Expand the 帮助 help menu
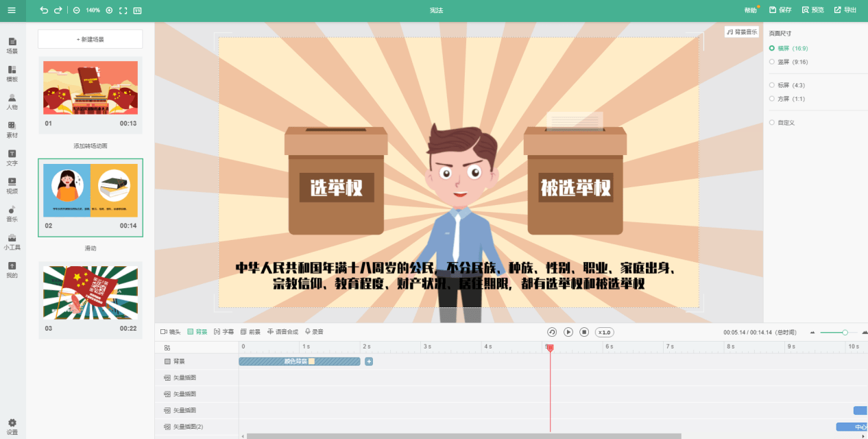The width and height of the screenshot is (868, 439). [x=751, y=10]
